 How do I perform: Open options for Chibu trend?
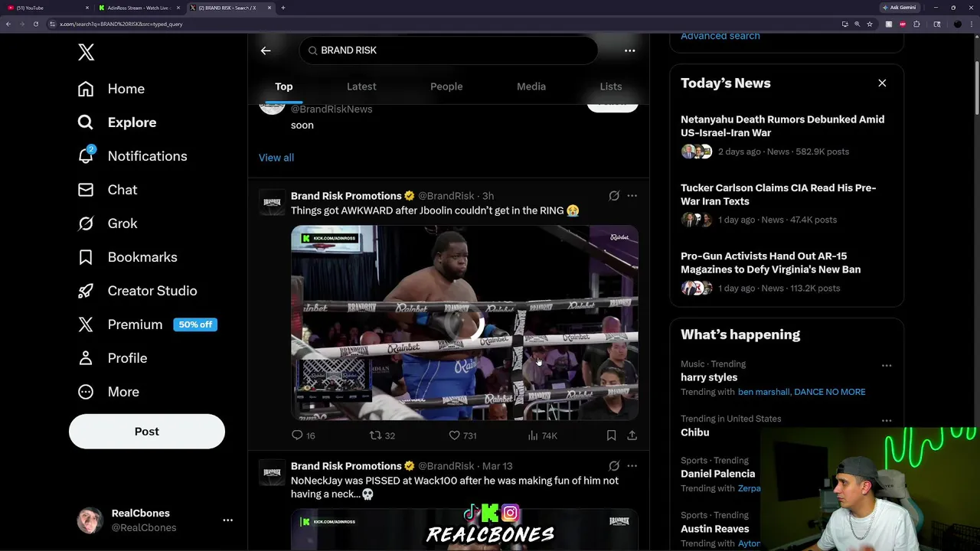(887, 421)
